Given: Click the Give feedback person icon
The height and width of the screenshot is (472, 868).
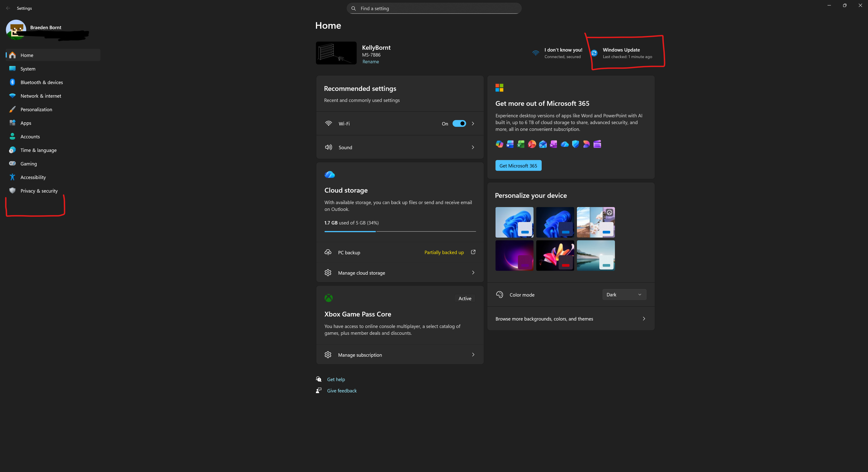Looking at the screenshot, I should 318,390.
